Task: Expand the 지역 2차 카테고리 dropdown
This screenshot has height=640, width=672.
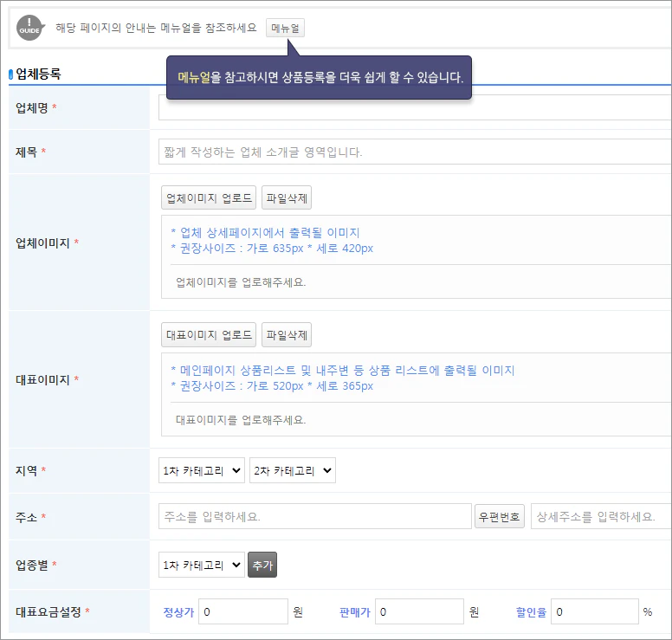Action: tap(293, 470)
